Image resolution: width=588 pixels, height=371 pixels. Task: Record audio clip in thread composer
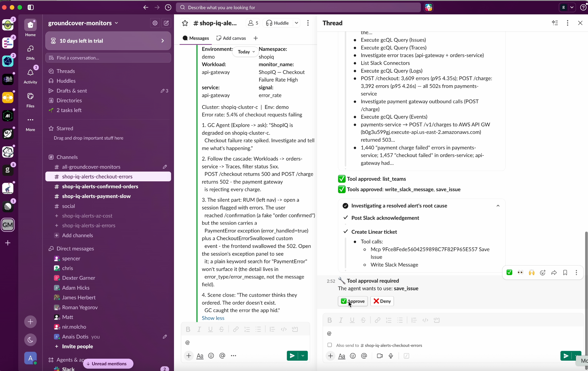pos(391,356)
